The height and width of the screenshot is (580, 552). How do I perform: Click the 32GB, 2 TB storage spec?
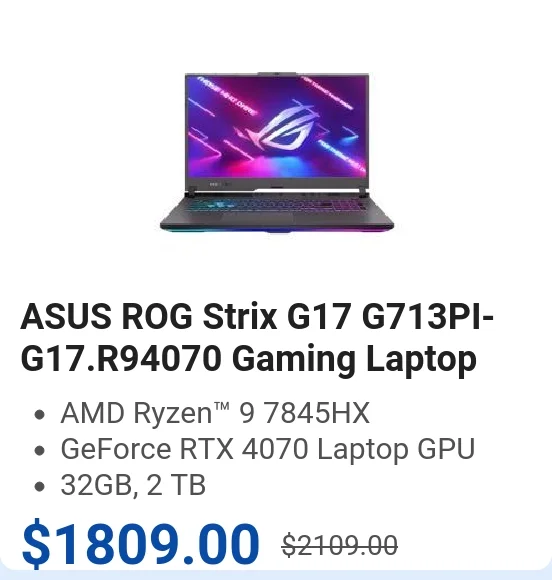[133, 485]
